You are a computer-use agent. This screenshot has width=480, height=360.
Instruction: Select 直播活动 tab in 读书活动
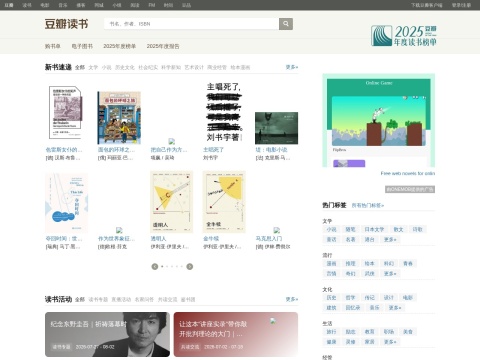(x=121, y=299)
